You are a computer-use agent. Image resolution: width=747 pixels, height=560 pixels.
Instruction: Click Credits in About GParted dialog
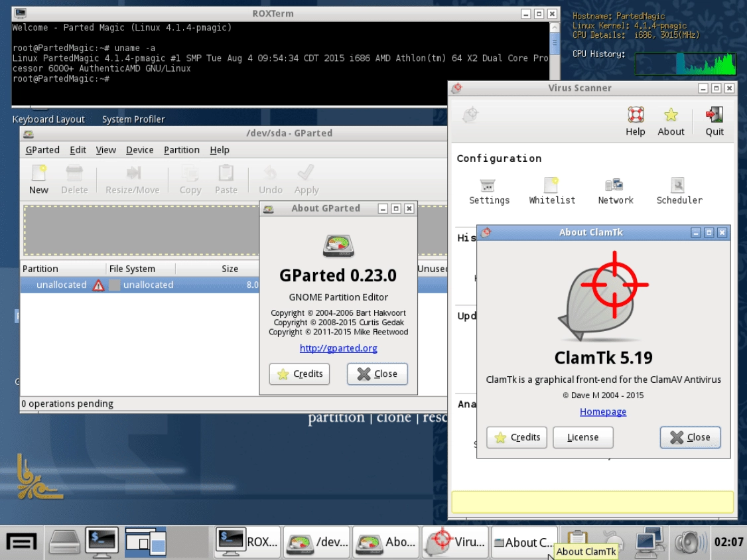(x=299, y=374)
